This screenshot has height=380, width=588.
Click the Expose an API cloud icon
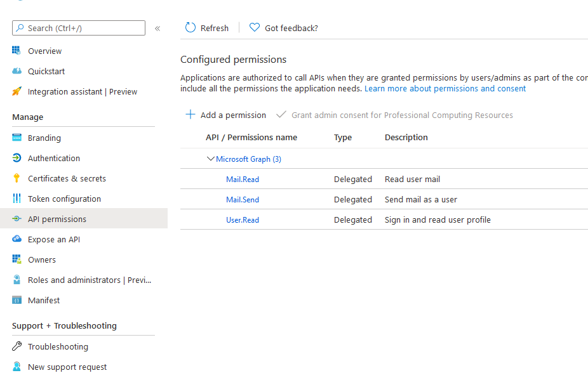[x=17, y=239]
